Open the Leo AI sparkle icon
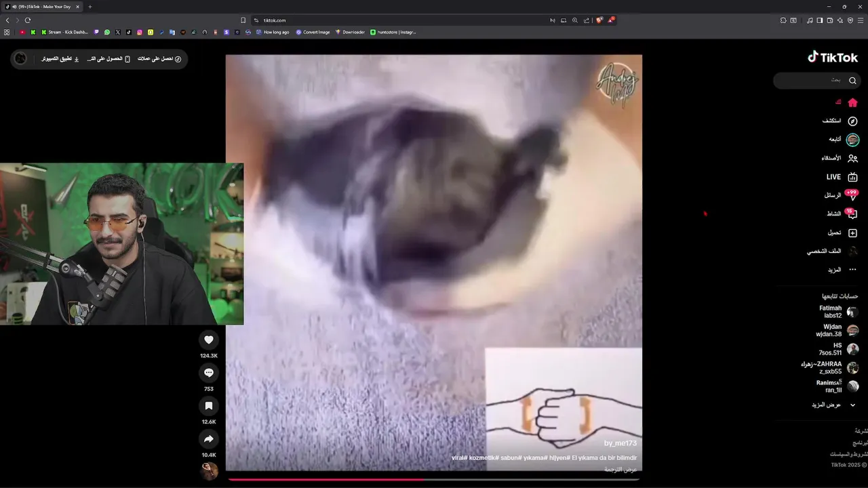The width and height of the screenshot is (868, 488). click(x=840, y=20)
